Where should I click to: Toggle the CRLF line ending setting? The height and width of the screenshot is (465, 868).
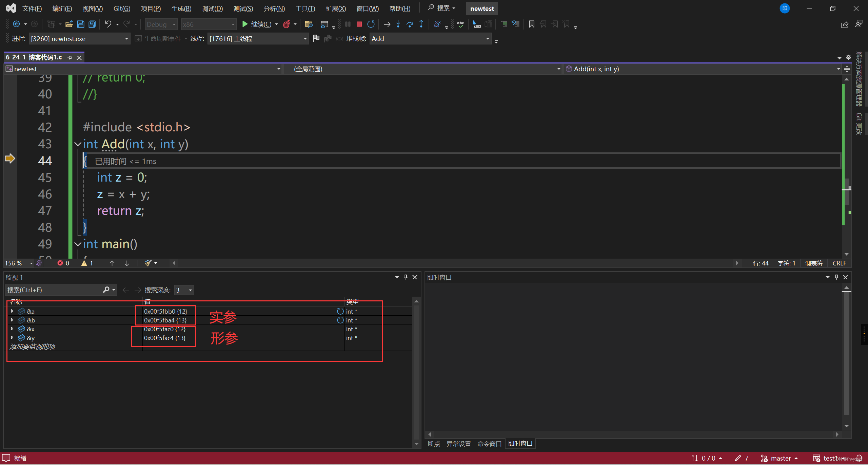839,263
